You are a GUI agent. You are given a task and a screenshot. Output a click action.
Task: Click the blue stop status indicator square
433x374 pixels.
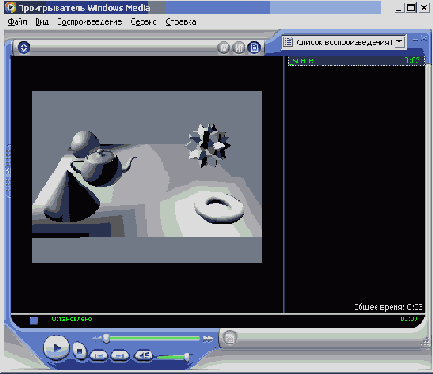click(x=34, y=320)
